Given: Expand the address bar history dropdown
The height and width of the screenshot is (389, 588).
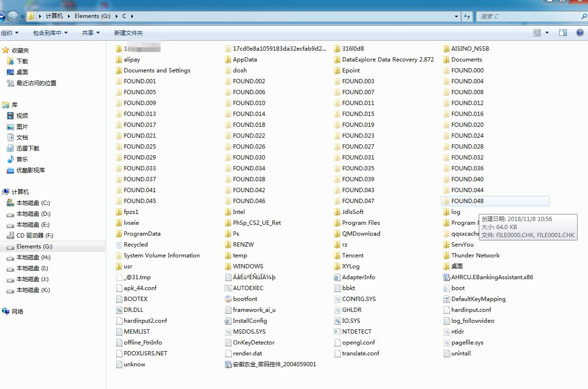Looking at the screenshot, I should point(456,16).
